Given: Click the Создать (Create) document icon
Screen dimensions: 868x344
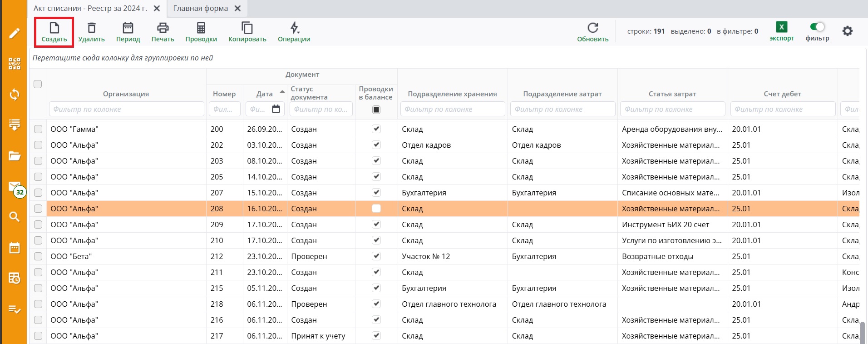Looking at the screenshot, I should [x=54, y=29].
